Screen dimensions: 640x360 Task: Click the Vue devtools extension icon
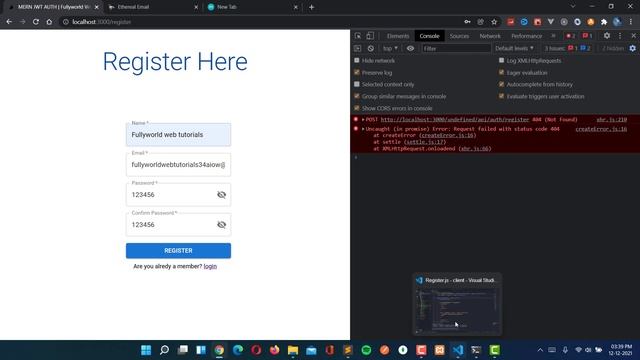tap(551, 22)
